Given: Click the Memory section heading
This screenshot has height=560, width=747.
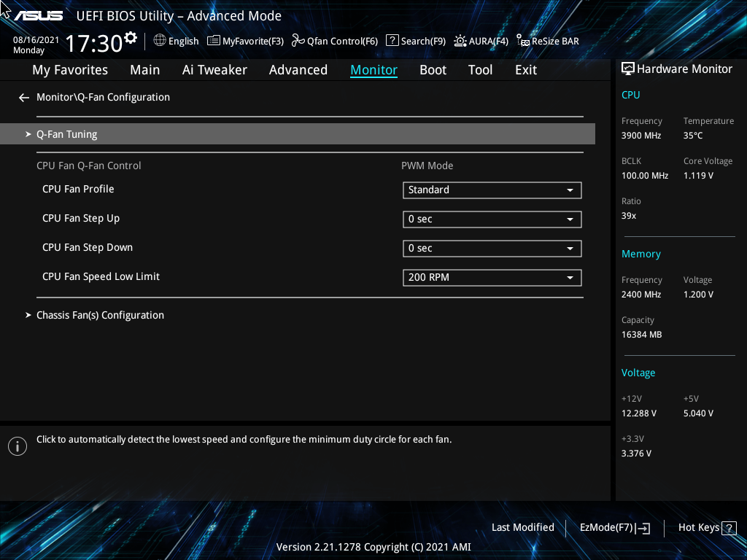Looking at the screenshot, I should 640,254.
